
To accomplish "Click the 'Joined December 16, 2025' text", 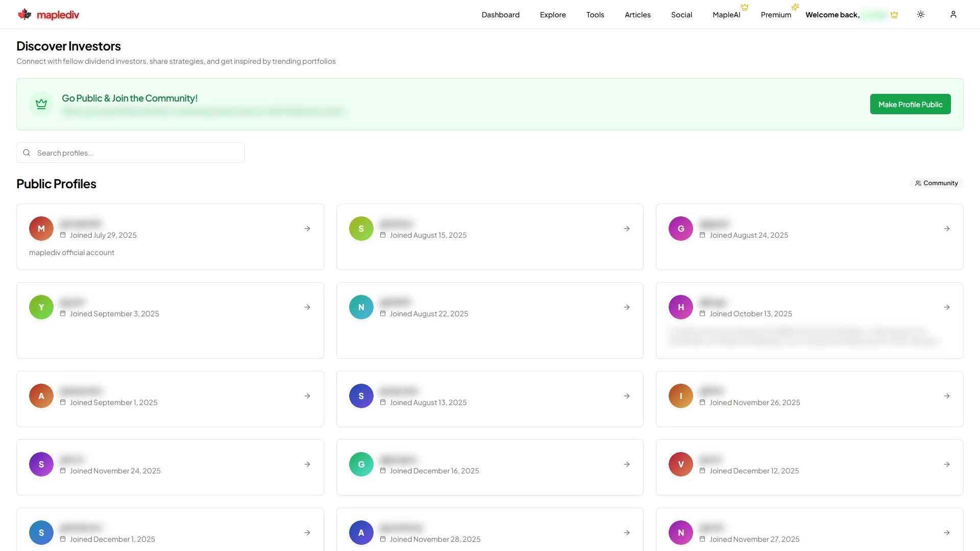I will pos(434,471).
